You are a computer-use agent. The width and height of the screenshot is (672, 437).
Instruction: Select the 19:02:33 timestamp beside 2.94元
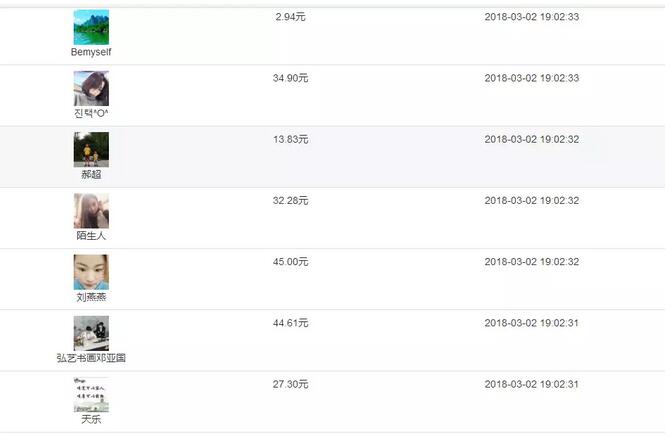(x=531, y=17)
